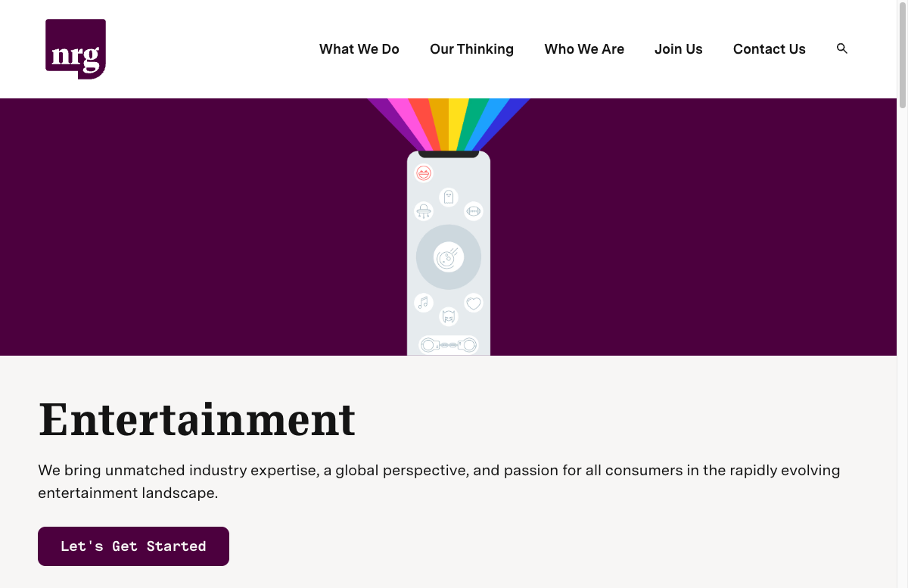
Task: Click the superhero mask icon on the remote
Action: point(449,316)
